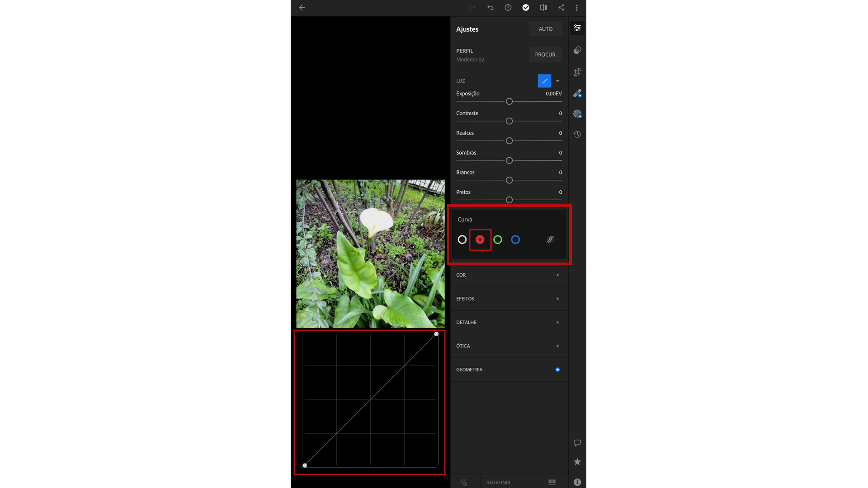The width and height of the screenshot is (868, 488).
Task: Click the PROCUR. profile browse button
Action: (545, 55)
